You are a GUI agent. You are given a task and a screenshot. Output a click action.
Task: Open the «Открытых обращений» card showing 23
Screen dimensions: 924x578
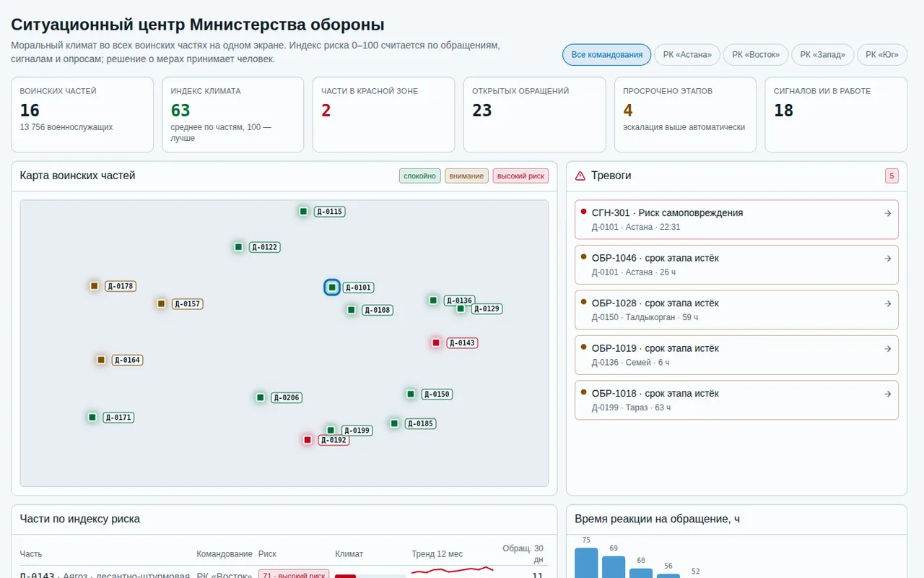point(535,115)
